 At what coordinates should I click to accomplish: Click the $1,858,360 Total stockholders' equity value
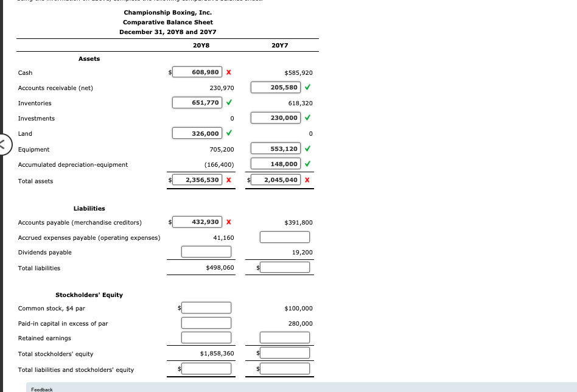[x=217, y=354]
